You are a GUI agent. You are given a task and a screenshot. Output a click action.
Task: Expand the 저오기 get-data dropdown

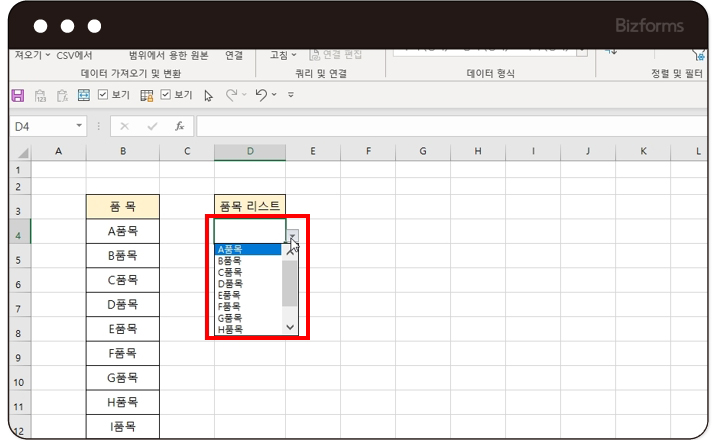pyautogui.click(x=48, y=55)
